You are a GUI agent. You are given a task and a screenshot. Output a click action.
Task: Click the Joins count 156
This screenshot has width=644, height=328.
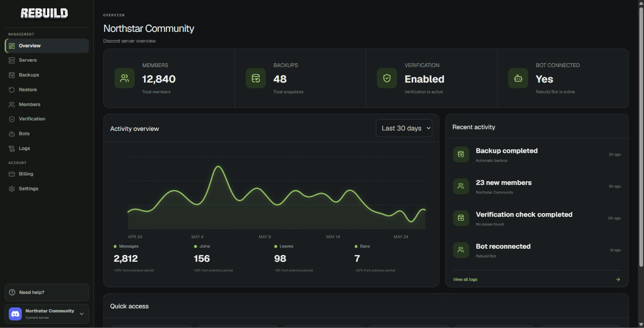[202, 258]
